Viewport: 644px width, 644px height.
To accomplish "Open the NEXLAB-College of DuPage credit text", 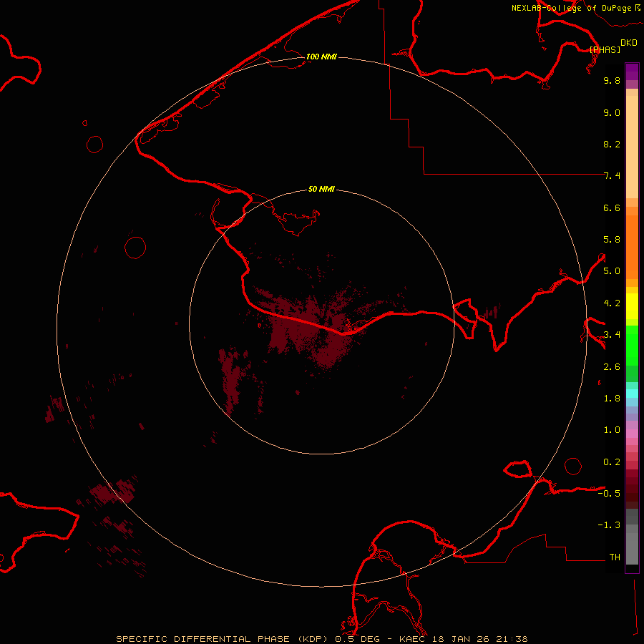I will click(571, 8).
